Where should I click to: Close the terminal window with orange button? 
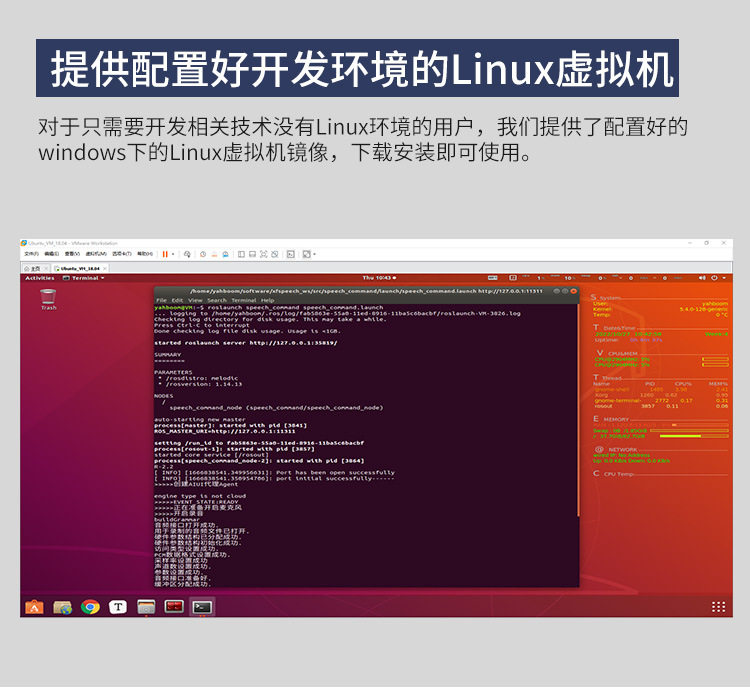(x=573, y=291)
